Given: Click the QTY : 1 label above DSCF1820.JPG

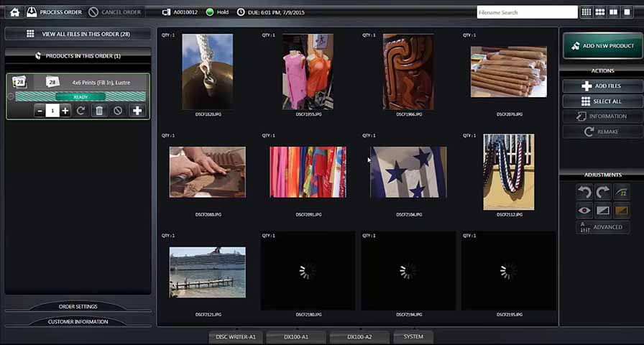Looking at the screenshot, I should click(168, 35).
